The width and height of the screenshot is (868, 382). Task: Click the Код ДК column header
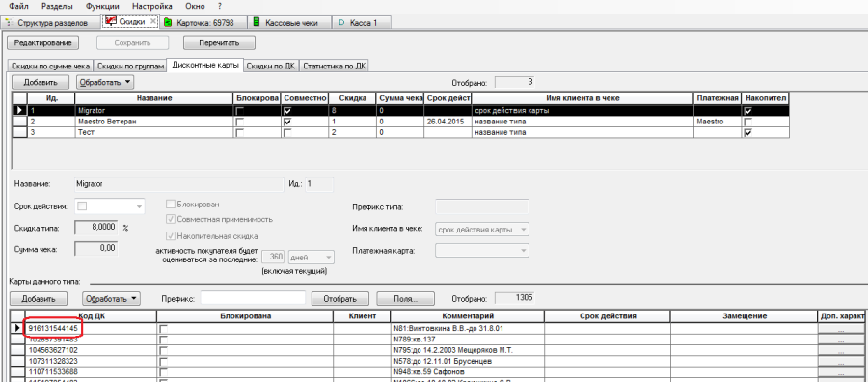click(91, 316)
